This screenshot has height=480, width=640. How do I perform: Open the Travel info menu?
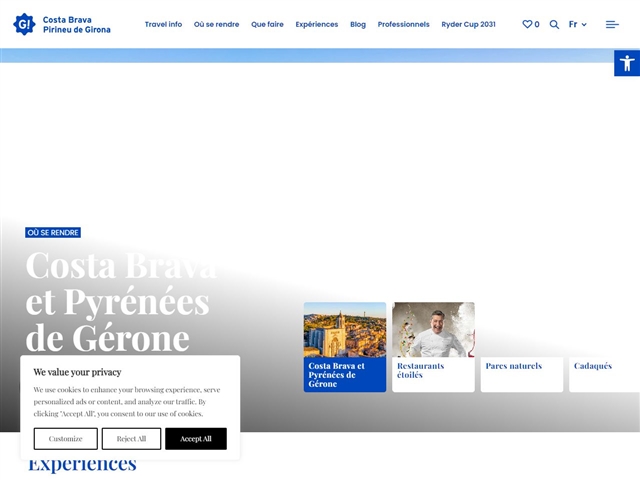163,24
